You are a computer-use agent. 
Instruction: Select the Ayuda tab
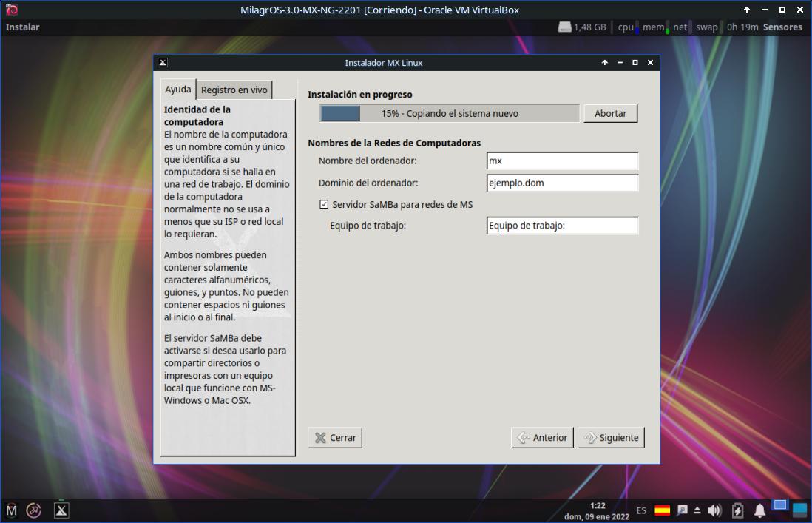[x=178, y=89]
